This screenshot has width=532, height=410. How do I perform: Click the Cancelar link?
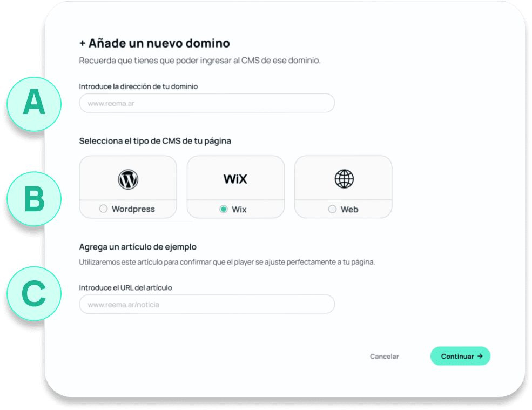pyautogui.click(x=384, y=357)
